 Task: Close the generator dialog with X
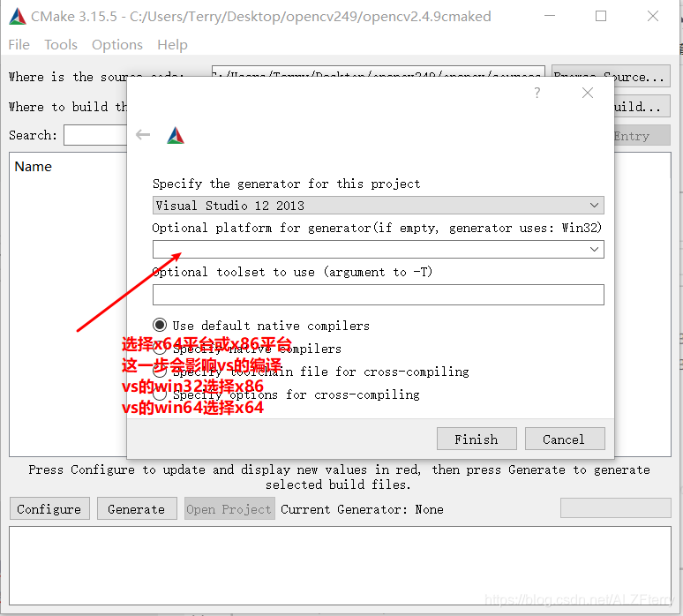pos(588,93)
